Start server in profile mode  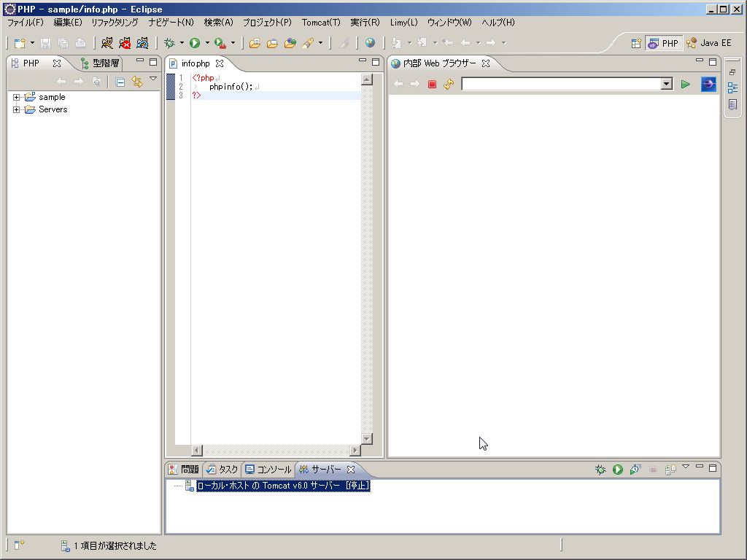635,470
